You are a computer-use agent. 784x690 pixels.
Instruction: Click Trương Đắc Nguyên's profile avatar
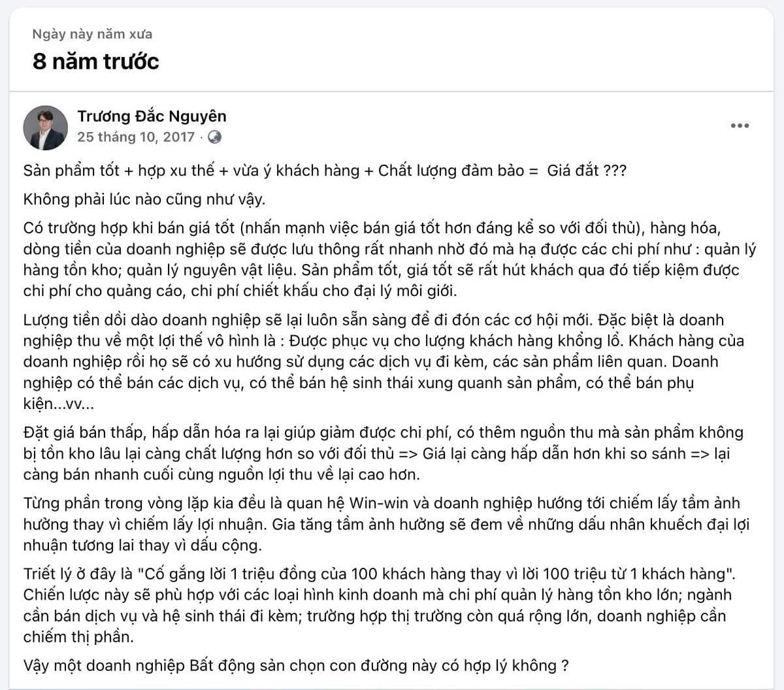coord(44,125)
